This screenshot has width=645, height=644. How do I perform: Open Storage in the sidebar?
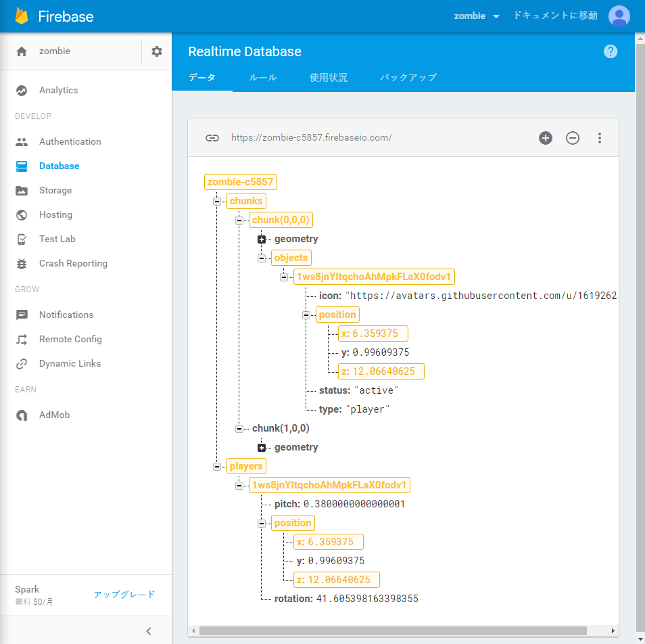(55, 191)
